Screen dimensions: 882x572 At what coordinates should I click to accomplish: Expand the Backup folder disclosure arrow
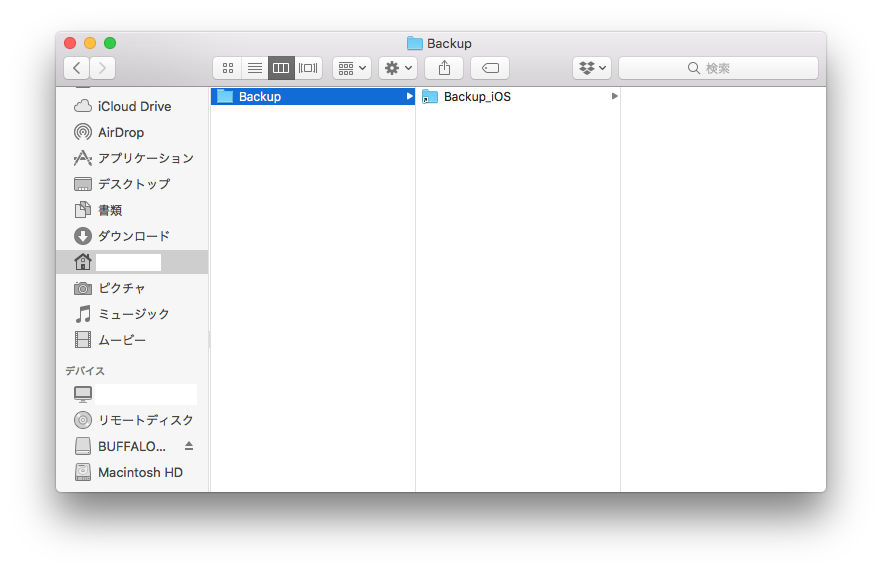coord(410,96)
